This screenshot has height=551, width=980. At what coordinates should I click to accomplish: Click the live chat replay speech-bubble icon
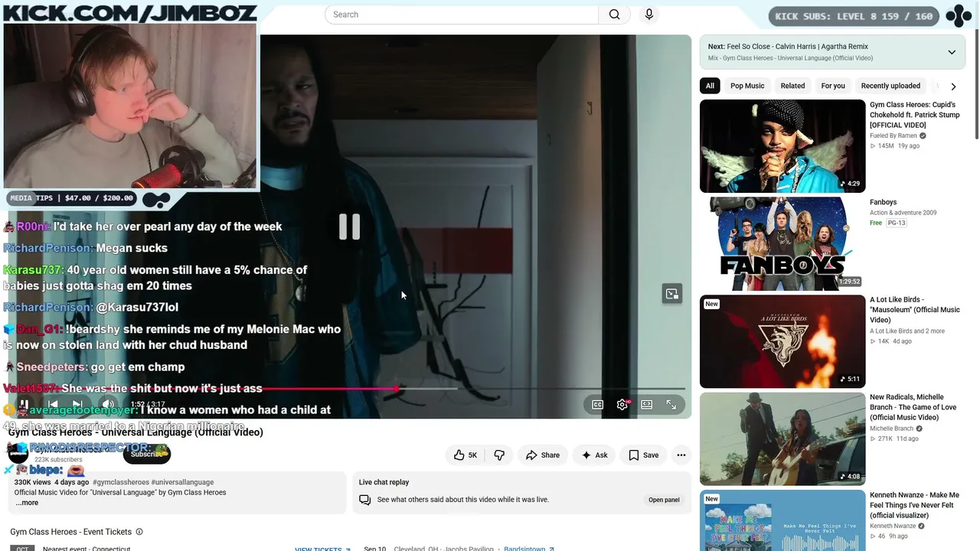pyautogui.click(x=365, y=500)
